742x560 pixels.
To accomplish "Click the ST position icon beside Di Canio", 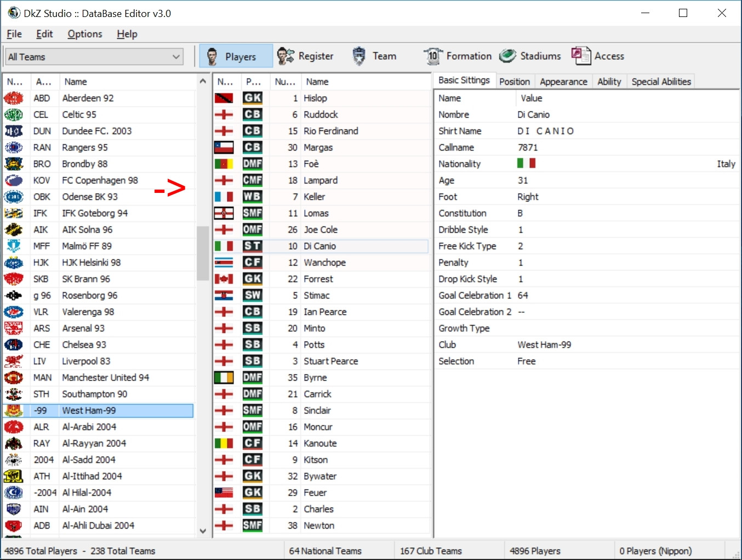I will [253, 246].
